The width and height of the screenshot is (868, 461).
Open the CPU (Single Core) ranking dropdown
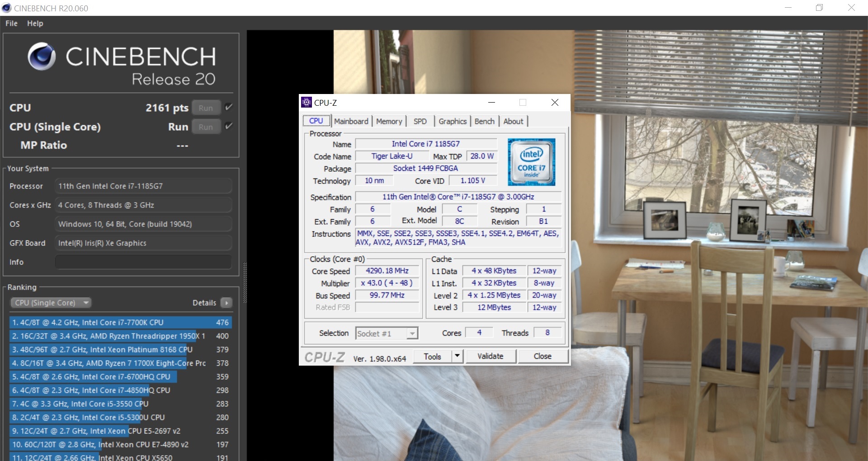[51, 303]
